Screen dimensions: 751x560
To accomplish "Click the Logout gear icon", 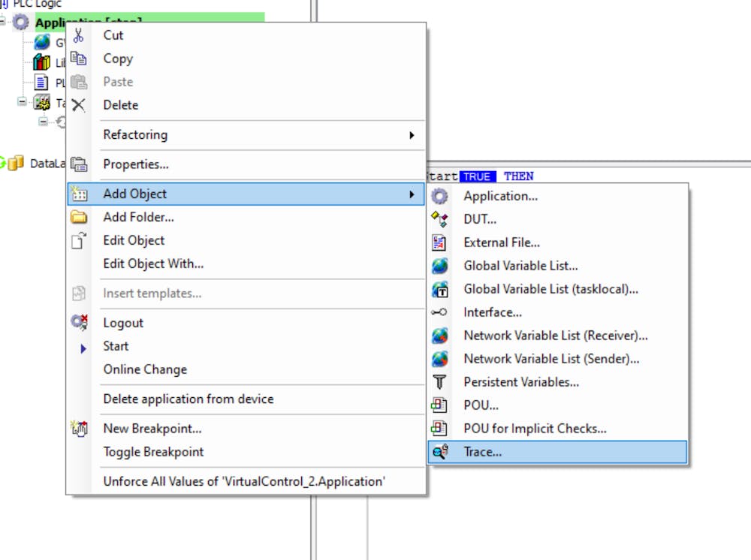I will tap(79, 323).
